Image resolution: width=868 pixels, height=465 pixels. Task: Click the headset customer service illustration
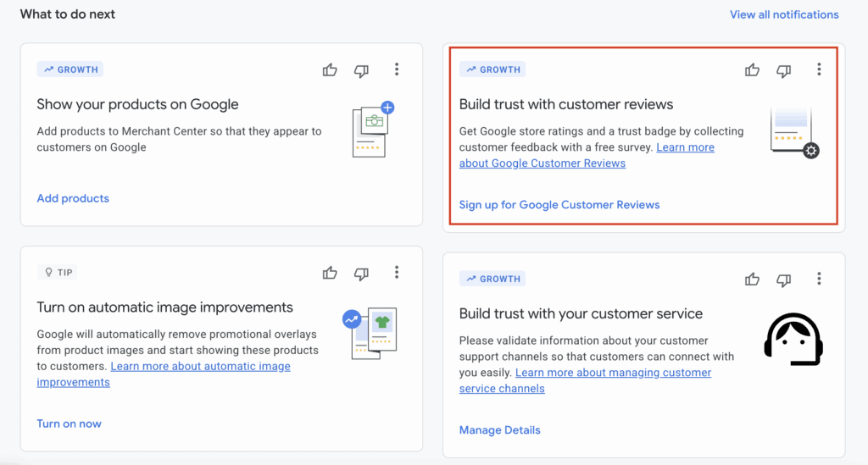(x=793, y=339)
